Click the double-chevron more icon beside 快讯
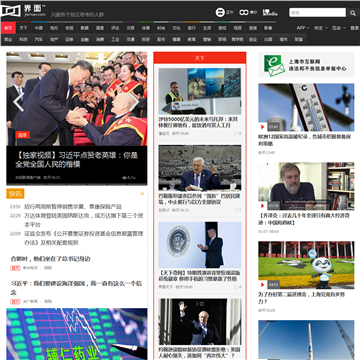 tap(142, 193)
